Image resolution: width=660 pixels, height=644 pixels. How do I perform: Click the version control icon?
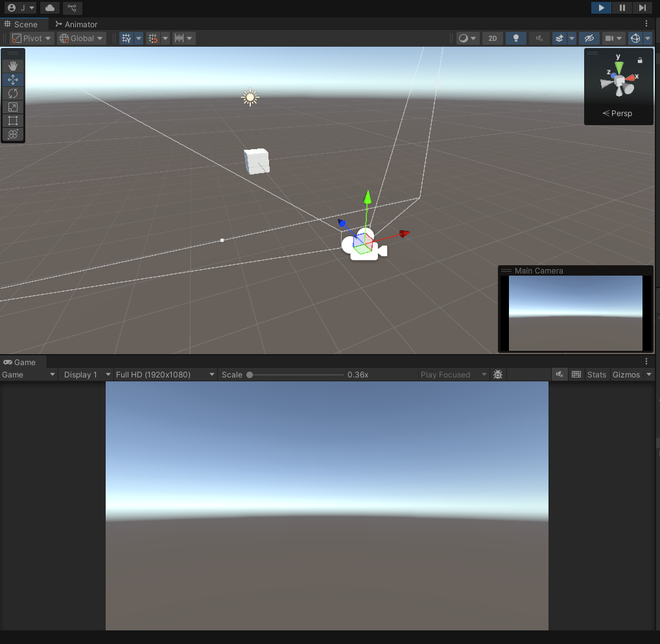[72, 8]
